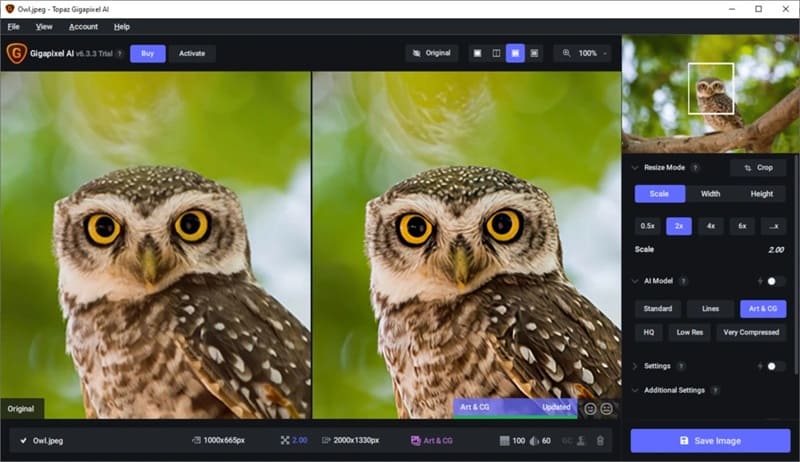Select the Standard AI model
Viewport: 800px width, 462px height.
click(658, 309)
